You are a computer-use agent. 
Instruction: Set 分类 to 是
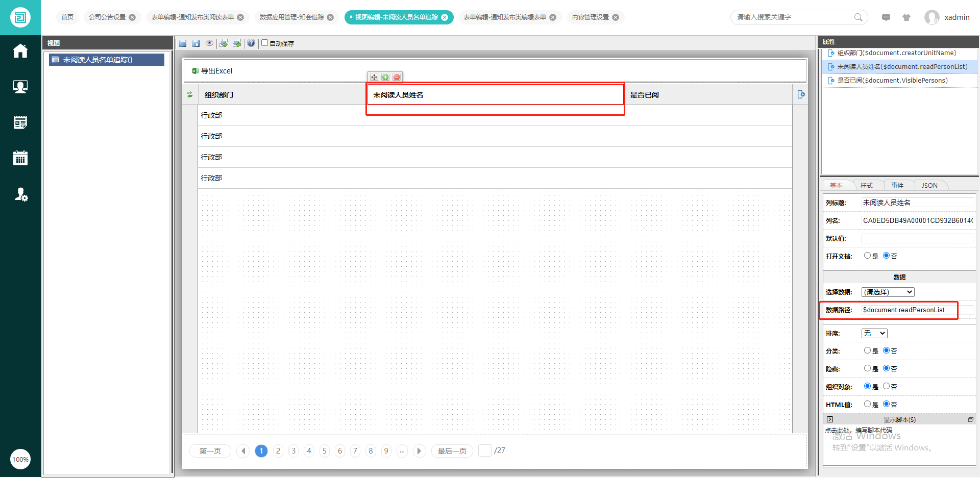[x=867, y=350]
